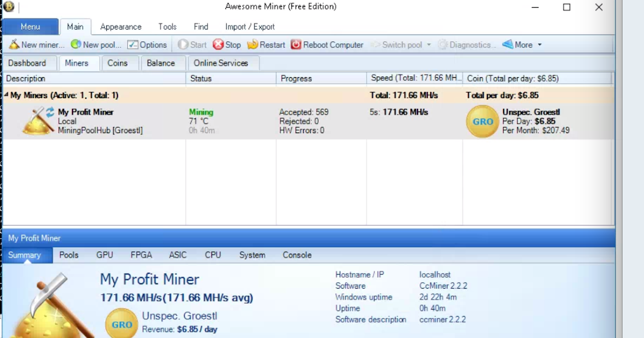Open the CPU details tab
Viewport: 644px width, 338px height.
click(x=213, y=255)
